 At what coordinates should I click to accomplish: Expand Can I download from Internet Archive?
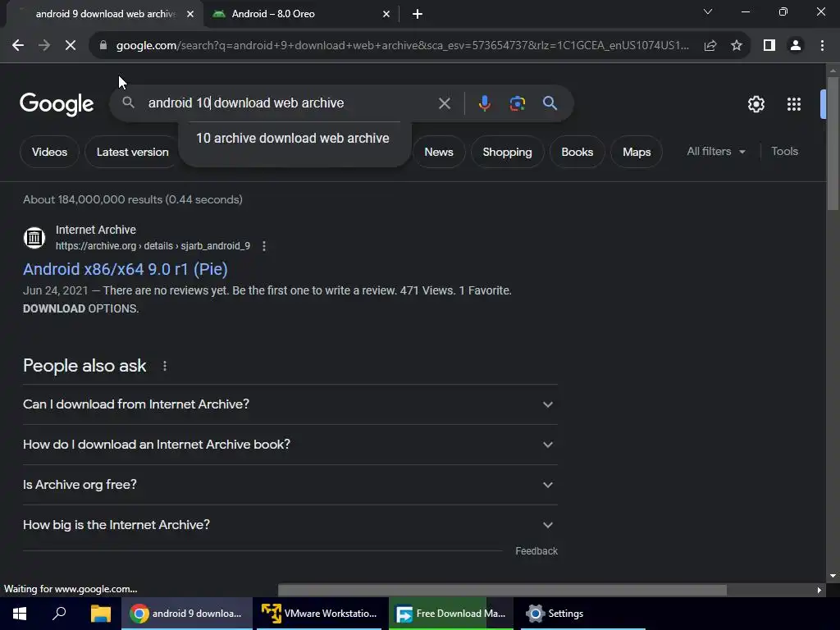[290, 404]
